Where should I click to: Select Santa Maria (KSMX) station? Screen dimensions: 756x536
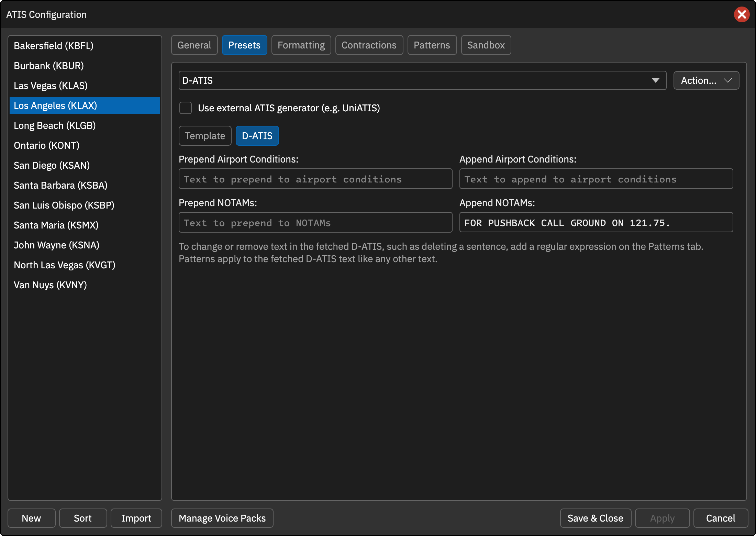[85, 225]
